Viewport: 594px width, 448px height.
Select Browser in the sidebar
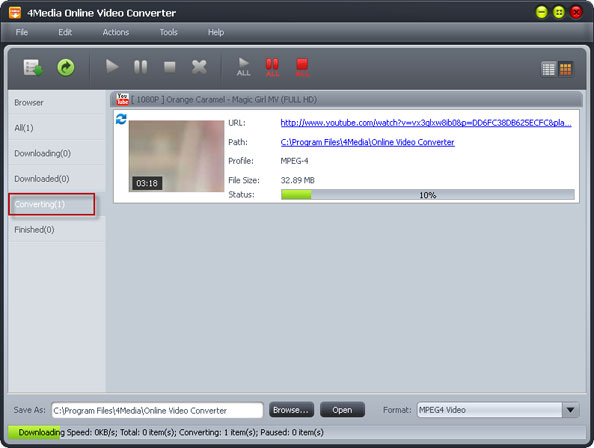(x=56, y=103)
